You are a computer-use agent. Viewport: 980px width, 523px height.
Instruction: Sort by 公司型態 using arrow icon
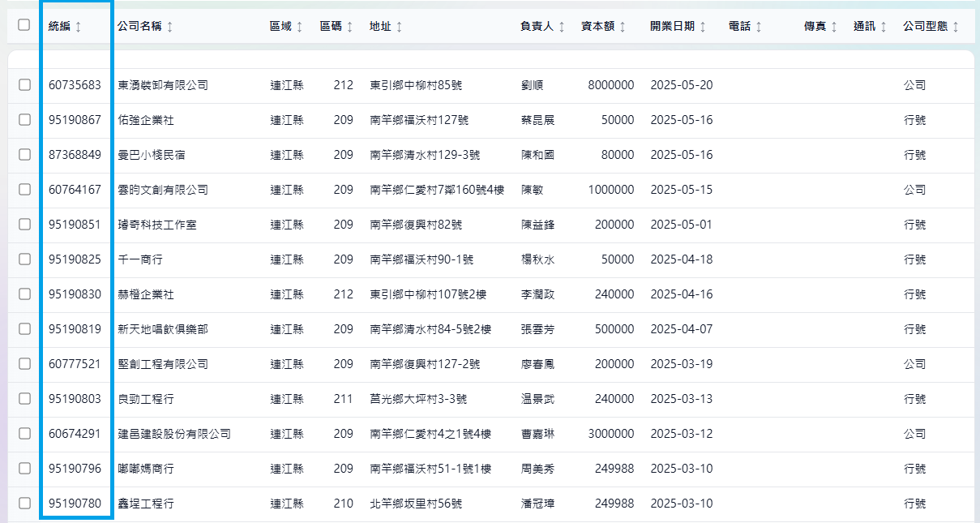pyautogui.click(x=956, y=27)
